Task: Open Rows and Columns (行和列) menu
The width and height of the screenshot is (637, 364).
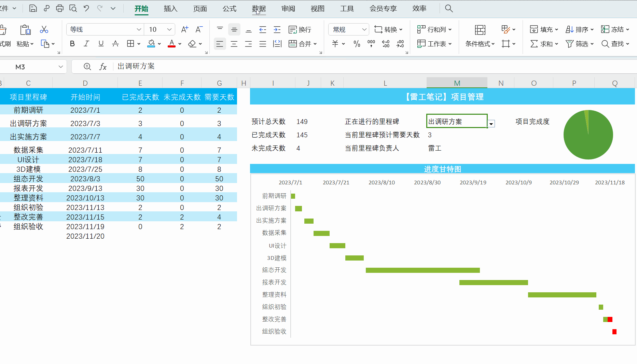Action: click(434, 30)
